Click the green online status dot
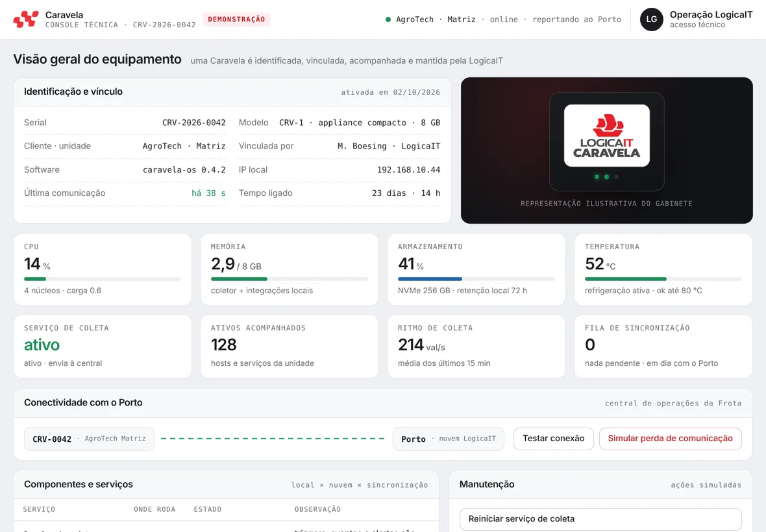Image resolution: width=766 pixels, height=532 pixels. coord(388,19)
